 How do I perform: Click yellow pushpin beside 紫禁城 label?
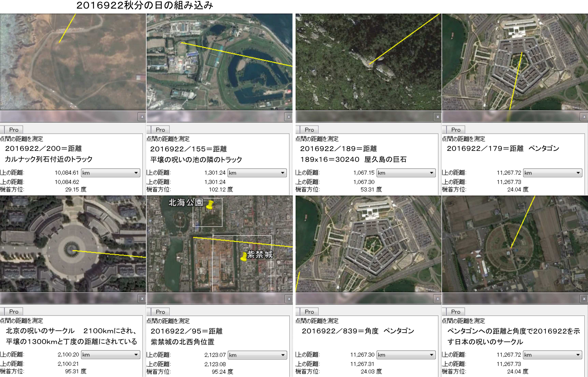click(x=244, y=257)
